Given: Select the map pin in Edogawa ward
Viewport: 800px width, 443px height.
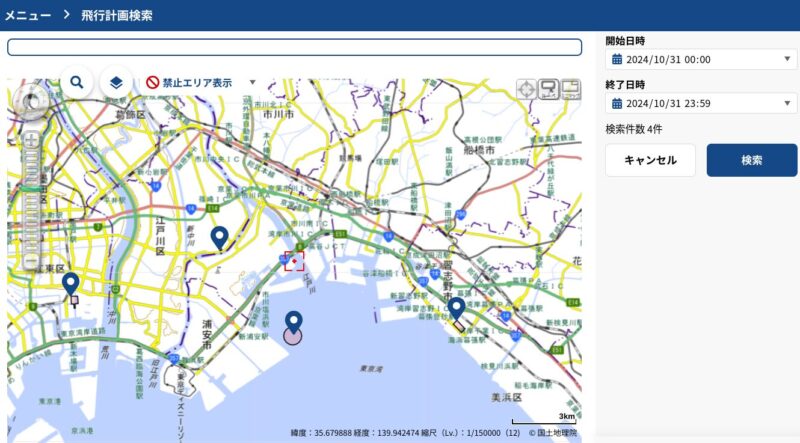Looking at the screenshot, I should 220,237.
